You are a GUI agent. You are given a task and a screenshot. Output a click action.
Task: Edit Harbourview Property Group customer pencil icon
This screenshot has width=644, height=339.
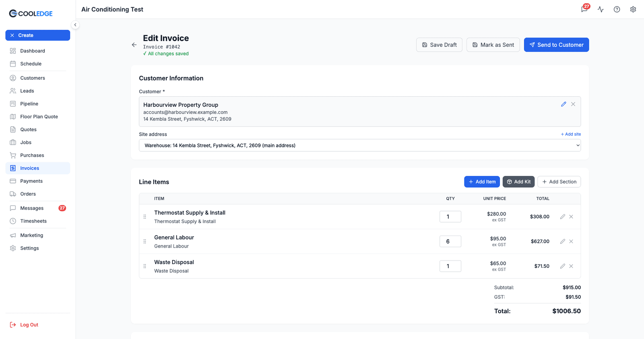tap(563, 104)
